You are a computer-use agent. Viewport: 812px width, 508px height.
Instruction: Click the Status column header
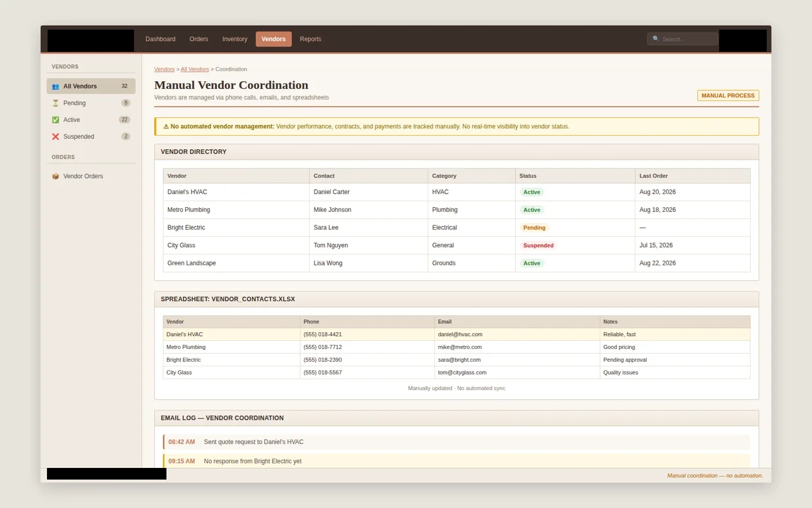(575, 176)
